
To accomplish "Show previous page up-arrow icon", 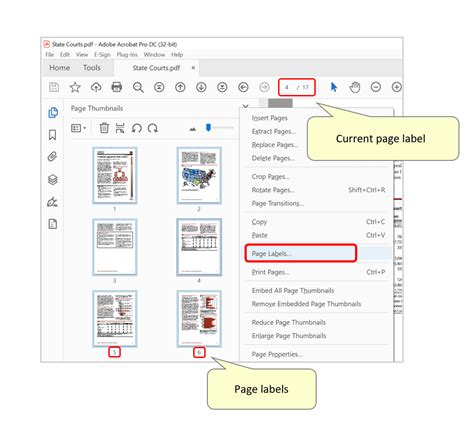I will 180,87.
